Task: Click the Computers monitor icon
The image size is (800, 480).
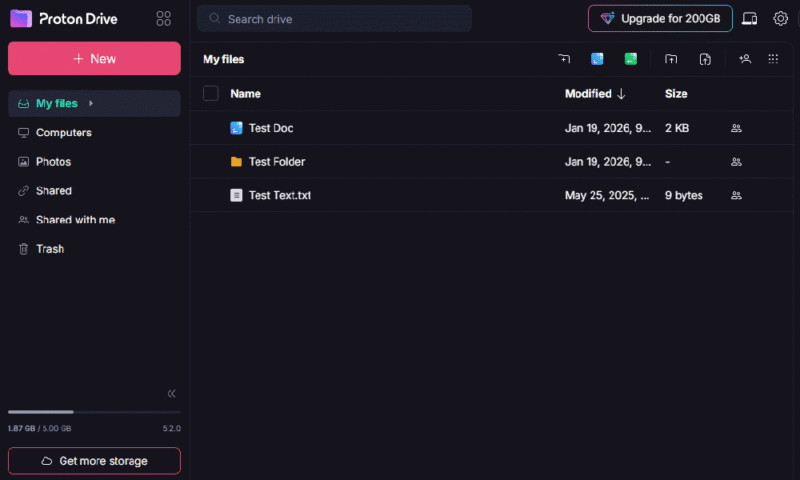Action: [x=23, y=133]
